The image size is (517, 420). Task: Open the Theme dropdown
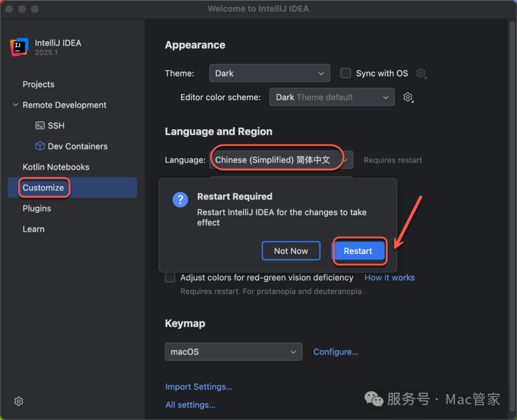click(x=270, y=73)
